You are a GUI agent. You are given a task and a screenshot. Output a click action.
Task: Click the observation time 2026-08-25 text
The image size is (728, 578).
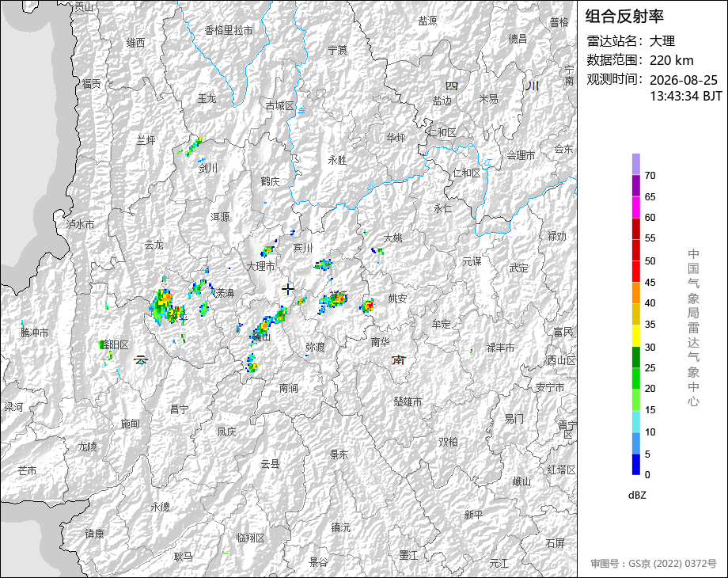(x=684, y=80)
